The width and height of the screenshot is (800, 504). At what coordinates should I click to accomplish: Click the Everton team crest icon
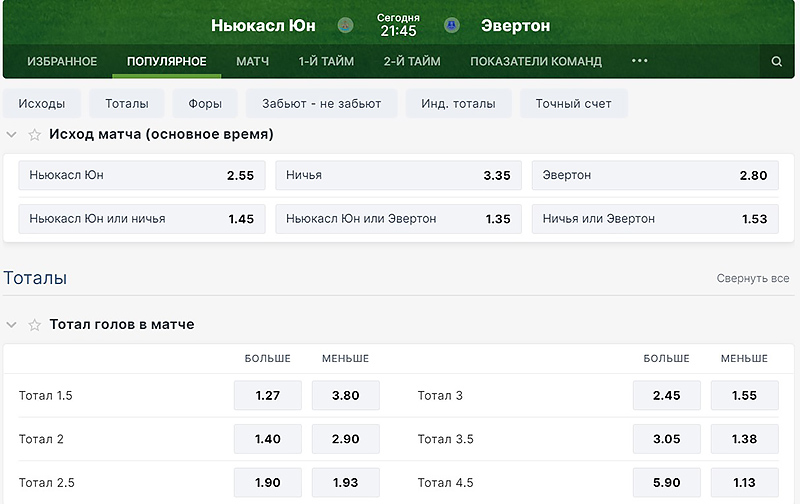tap(452, 25)
